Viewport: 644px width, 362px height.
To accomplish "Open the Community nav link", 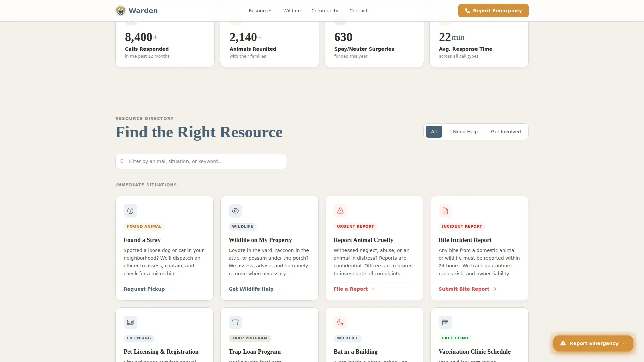I will click(325, 11).
